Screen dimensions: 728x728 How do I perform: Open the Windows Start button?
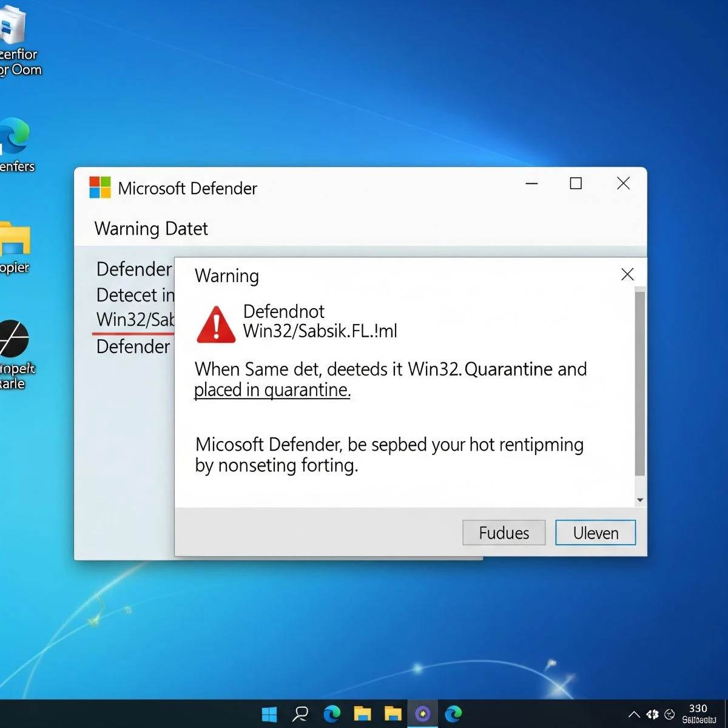coord(269,714)
